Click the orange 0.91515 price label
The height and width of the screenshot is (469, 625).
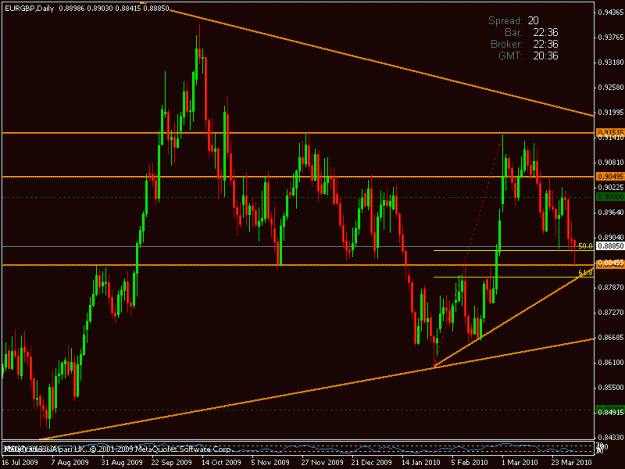tap(610, 132)
